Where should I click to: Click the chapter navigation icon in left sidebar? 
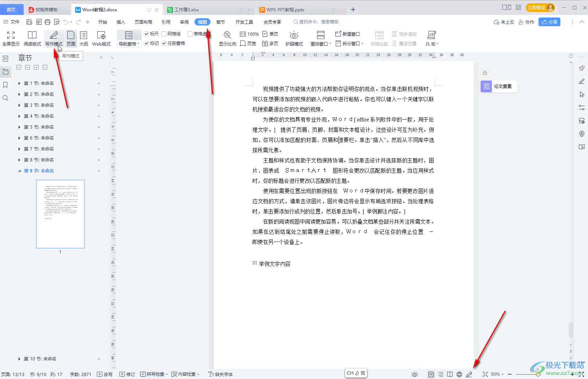pyautogui.click(x=5, y=72)
